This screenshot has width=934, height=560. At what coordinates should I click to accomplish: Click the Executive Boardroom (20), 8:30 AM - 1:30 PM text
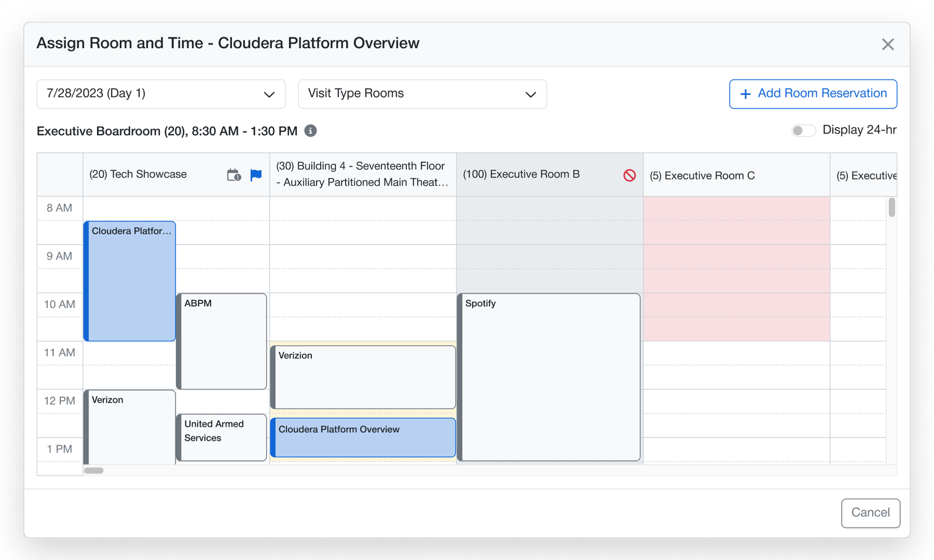coord(167,131)
